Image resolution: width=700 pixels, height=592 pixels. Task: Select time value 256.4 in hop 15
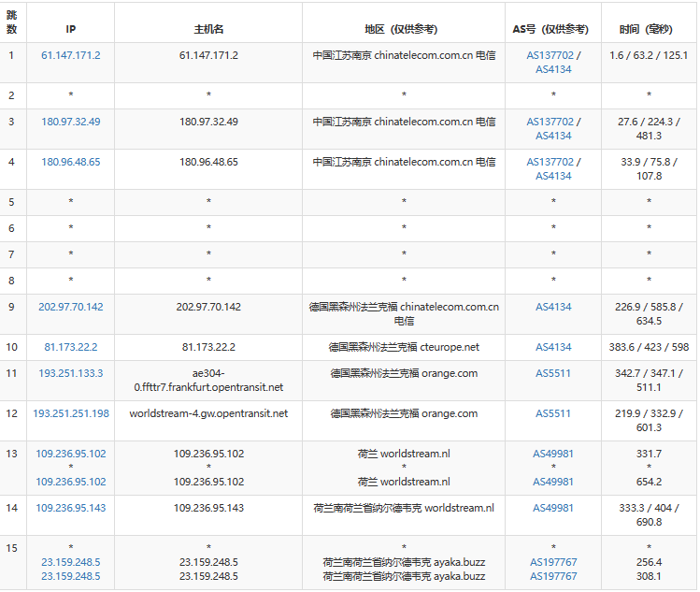(x=649, y=562)
